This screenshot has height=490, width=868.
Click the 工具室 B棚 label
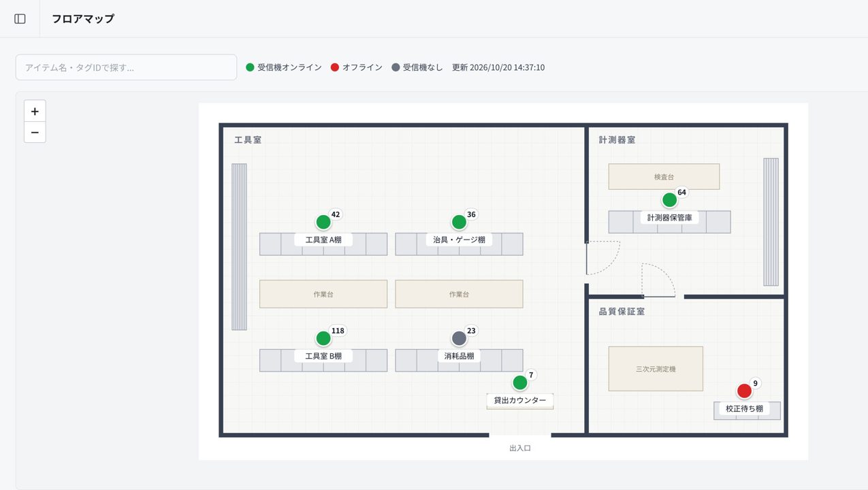point(323,356)
